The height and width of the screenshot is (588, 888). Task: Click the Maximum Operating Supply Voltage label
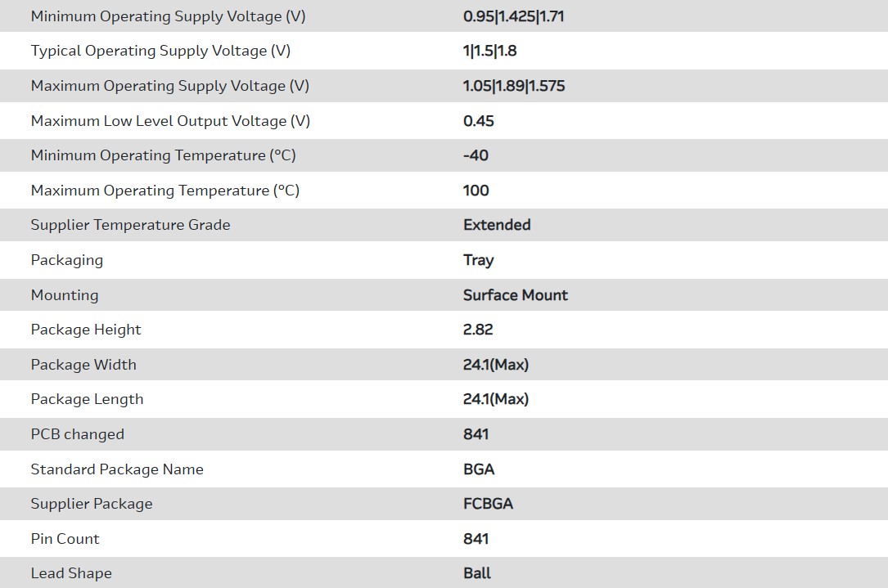169,86
